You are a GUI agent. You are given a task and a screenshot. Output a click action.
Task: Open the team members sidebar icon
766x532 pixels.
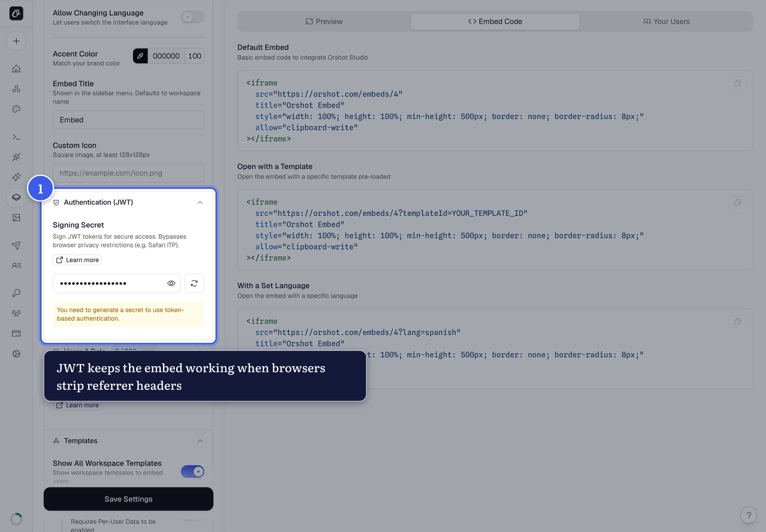(16, 314)
